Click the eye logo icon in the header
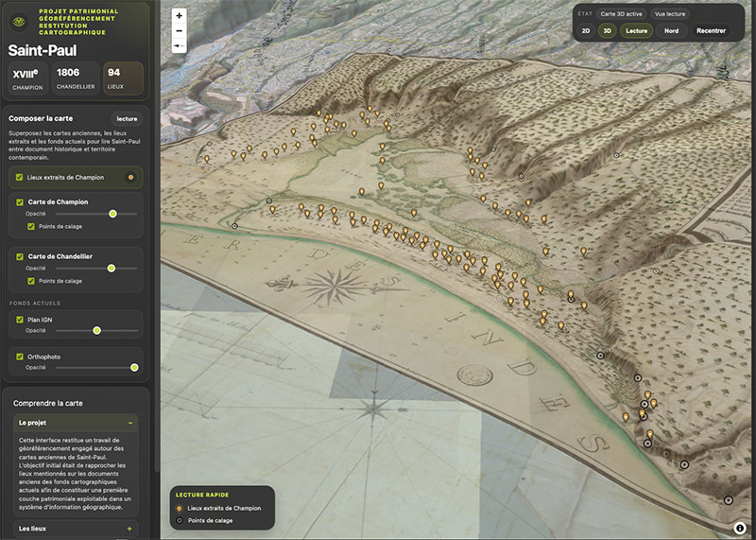 tap(19, 22)
